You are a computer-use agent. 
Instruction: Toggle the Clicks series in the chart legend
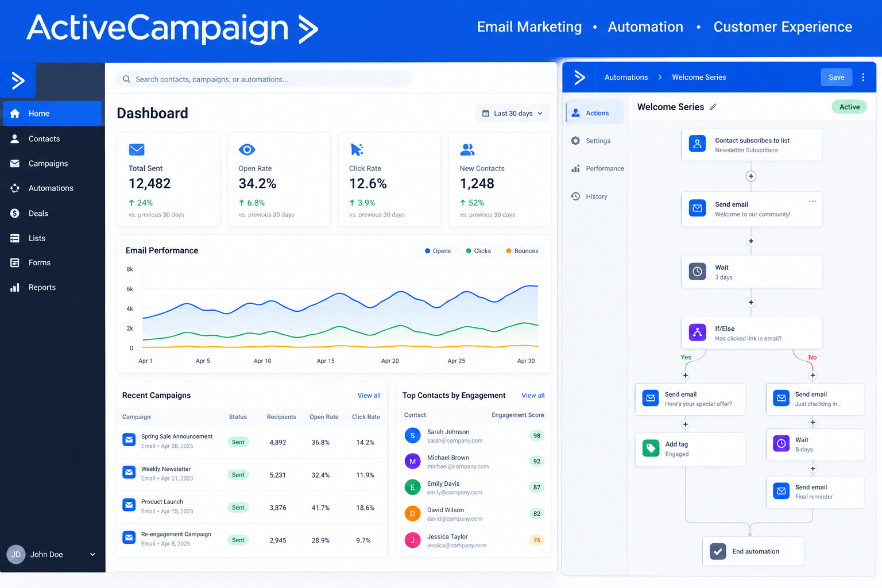(x=478, y=251)
